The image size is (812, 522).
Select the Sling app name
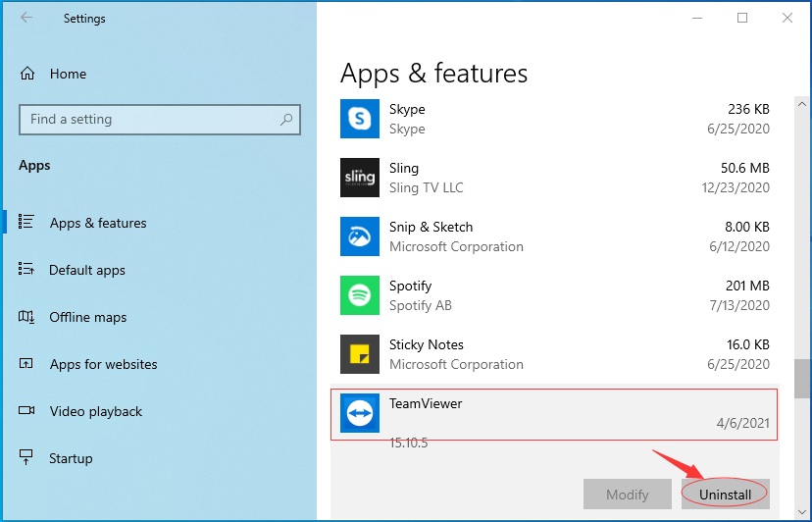tap(404, 169)
